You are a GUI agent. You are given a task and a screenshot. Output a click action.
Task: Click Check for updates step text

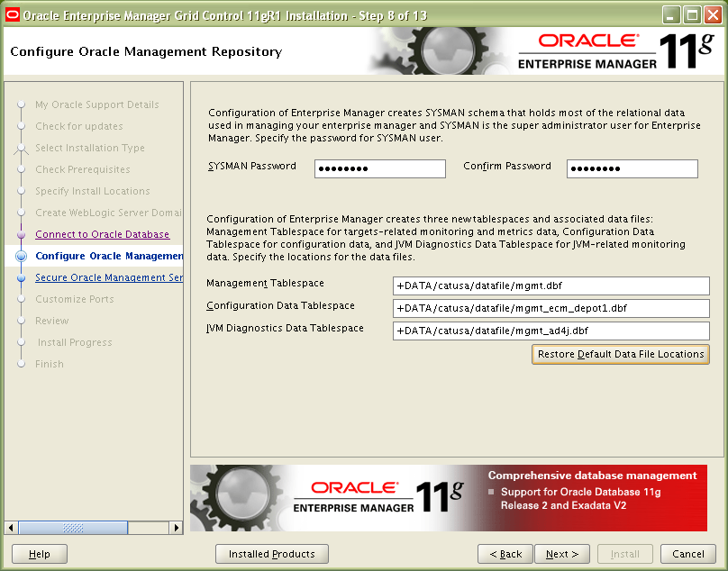[x=79, y=126]
